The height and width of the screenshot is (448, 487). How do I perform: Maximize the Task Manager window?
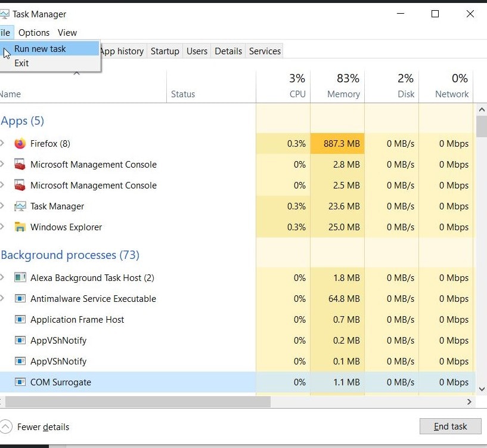click(435, 14)
